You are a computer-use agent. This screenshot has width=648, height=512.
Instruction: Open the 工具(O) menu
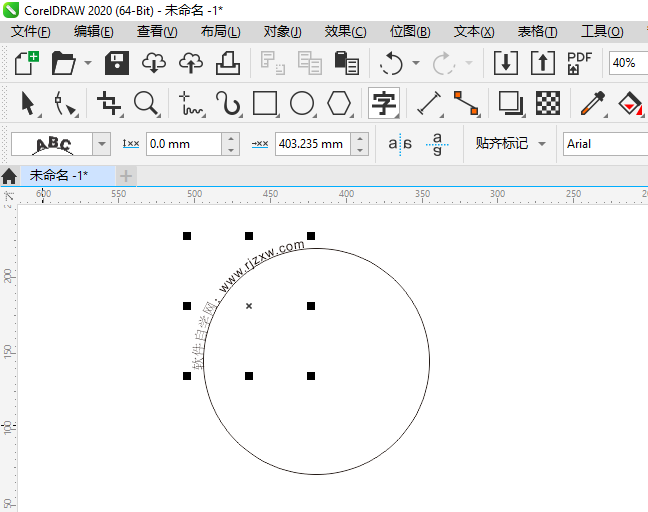[602, 32]
